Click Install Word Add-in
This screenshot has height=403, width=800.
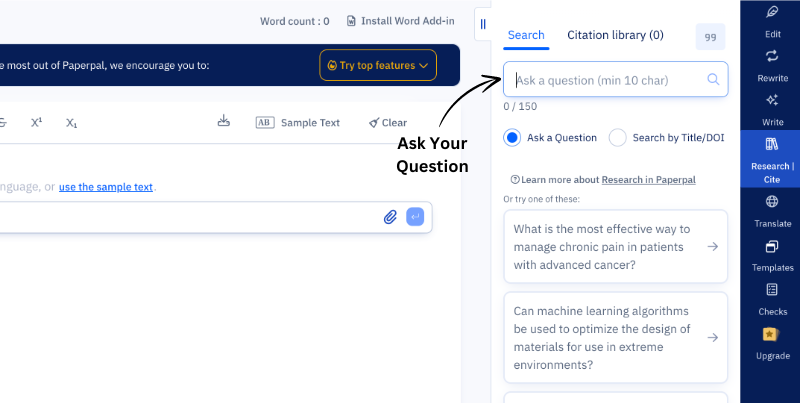tap(401, 21)
